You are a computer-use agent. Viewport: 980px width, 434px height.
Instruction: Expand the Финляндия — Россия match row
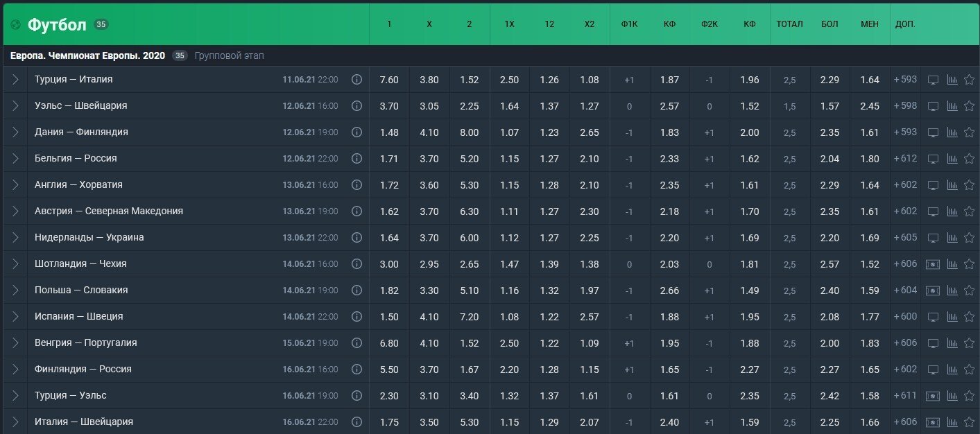[15, 370]
